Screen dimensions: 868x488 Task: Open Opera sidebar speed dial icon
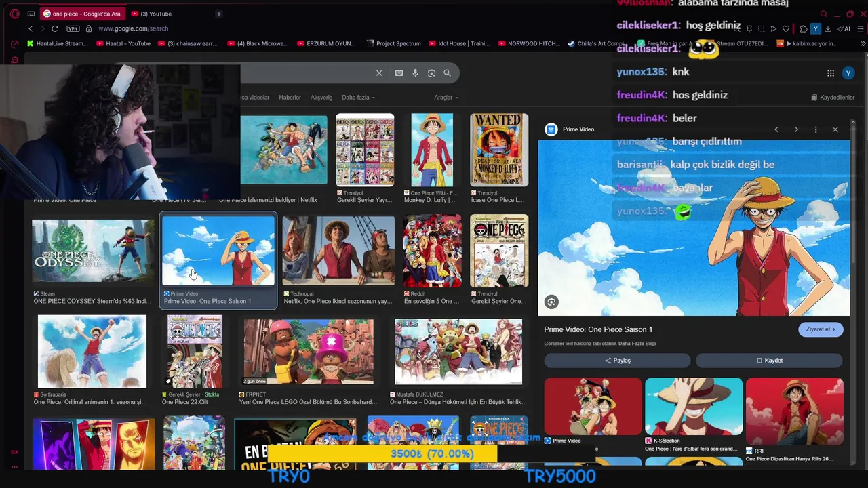[15, 44]
